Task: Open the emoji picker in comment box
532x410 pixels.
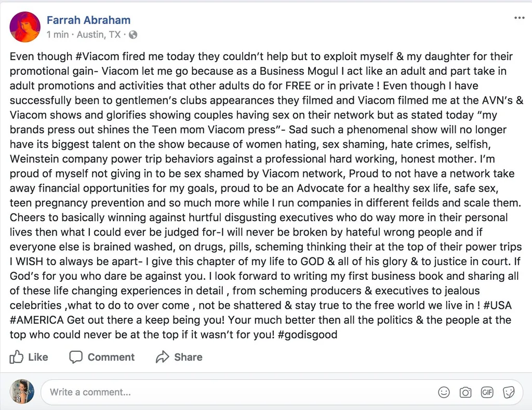Action: pyautogui.click(x=444, y=392)
